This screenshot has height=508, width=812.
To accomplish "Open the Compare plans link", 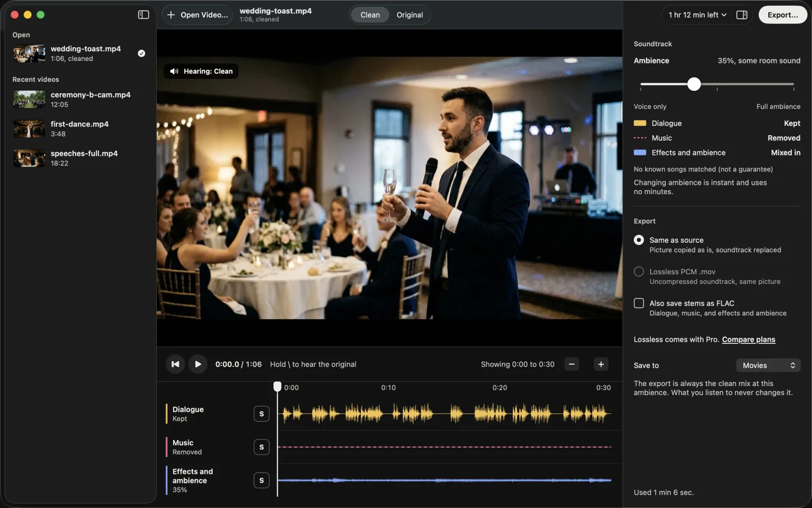I will pos(749,339).
